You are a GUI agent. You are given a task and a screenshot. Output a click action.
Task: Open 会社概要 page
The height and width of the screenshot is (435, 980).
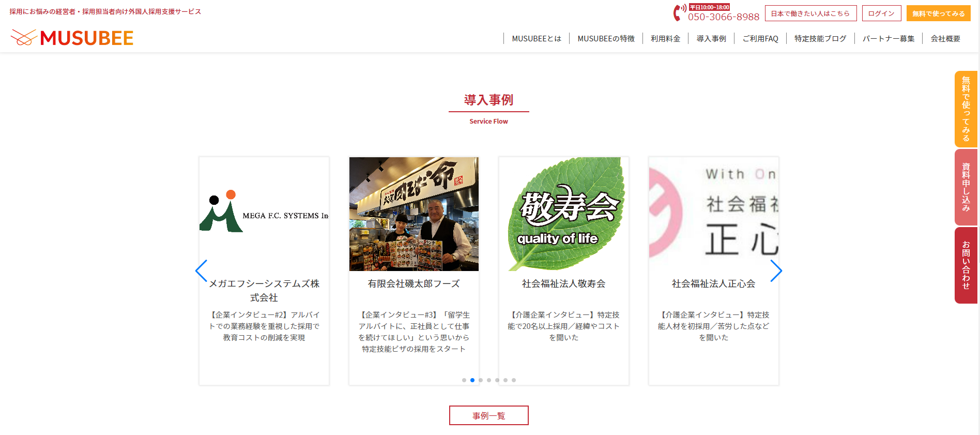click(x=945, y=39)
